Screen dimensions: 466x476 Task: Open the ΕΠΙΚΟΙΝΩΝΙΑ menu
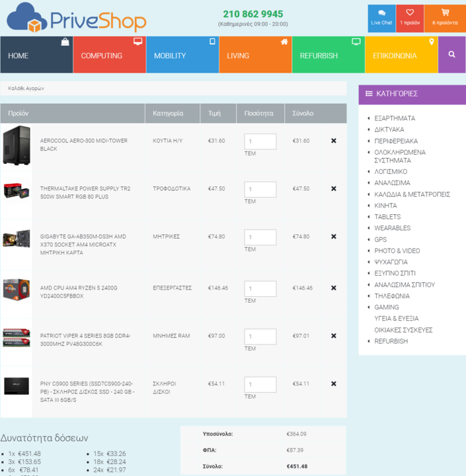tap(401, 55)
